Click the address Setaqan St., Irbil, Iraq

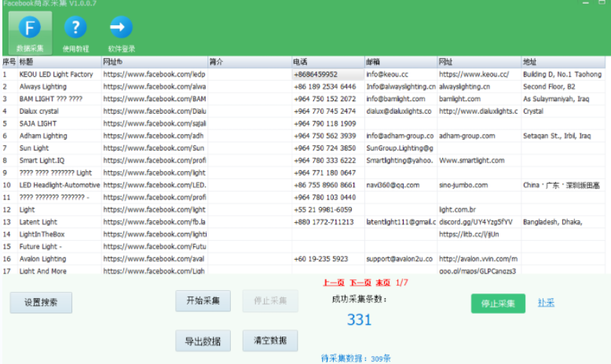pos(557,136)
